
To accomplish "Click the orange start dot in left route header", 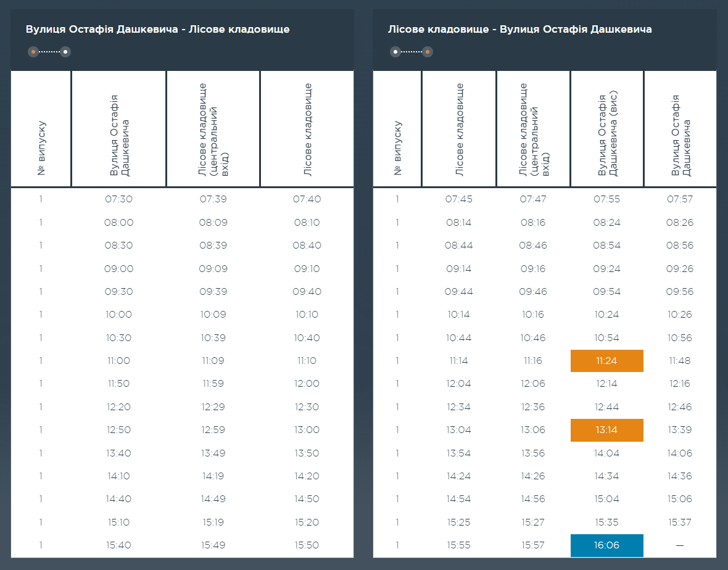I will point(33,52).
